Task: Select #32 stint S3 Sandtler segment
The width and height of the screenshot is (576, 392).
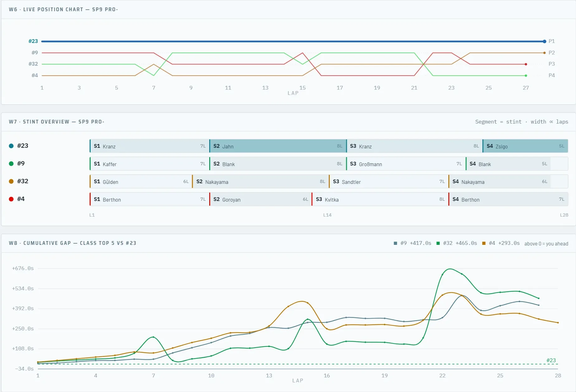Action: (x=389, y=182)
